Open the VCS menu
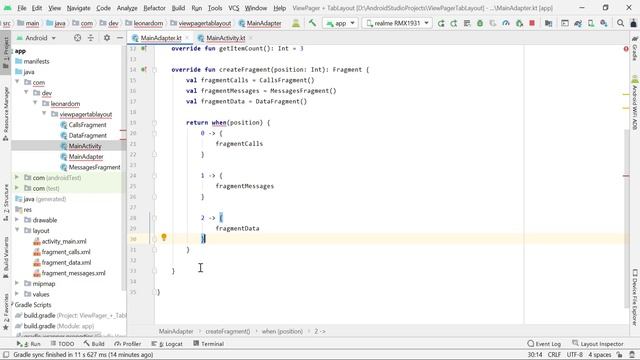This screenshot has width=640, height=360. (233, 8)
